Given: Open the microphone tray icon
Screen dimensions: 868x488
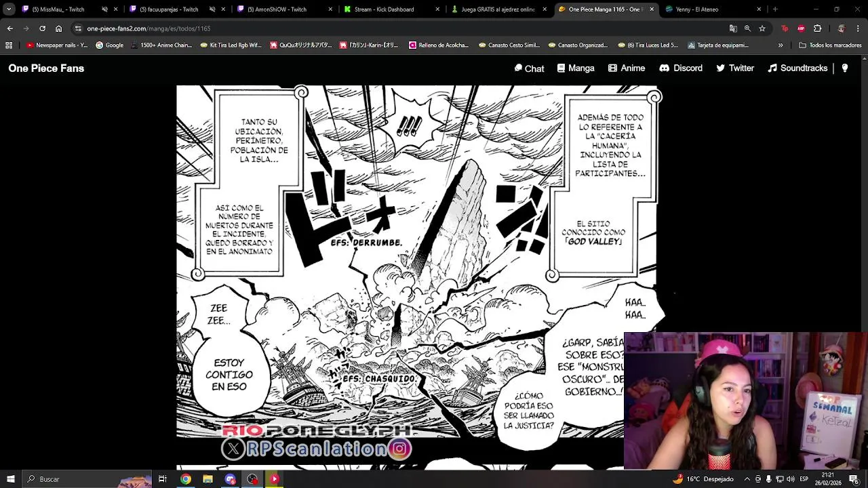Looking at the screenshot, I should [x=769, y=479].
